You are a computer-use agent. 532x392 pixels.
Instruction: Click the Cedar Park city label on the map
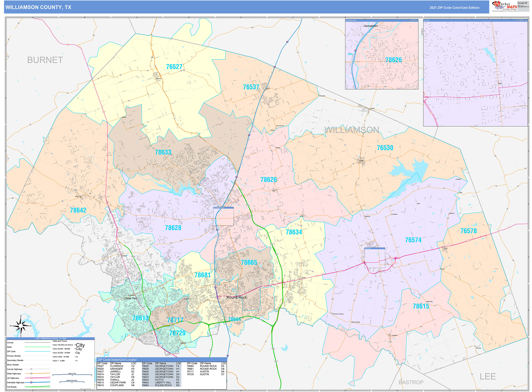(x=131, y=298)
